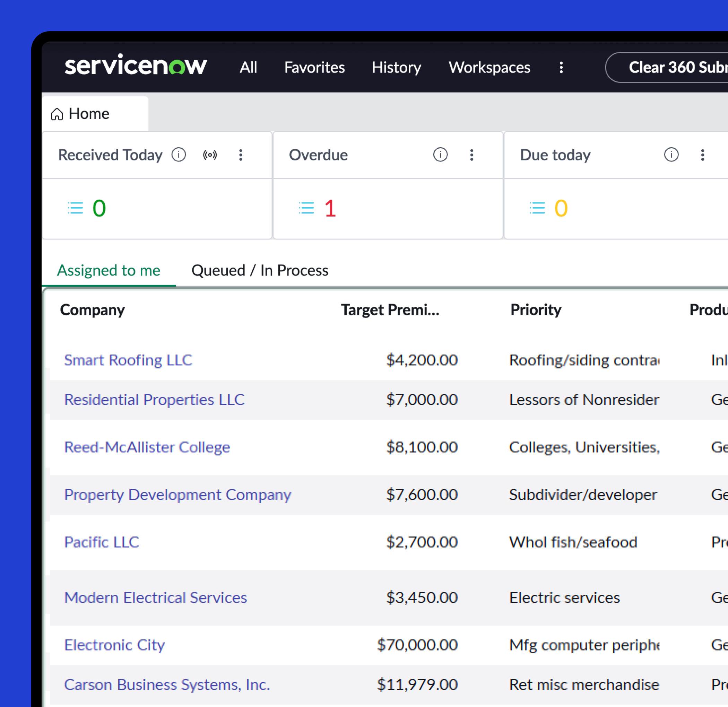This screenshot has height=707, width=728.
Task: Open the All menu
Action: tap(248, 67)
